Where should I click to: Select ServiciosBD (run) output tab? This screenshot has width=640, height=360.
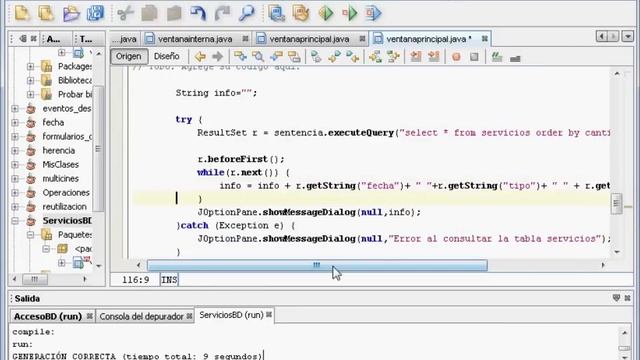[231, 315]
